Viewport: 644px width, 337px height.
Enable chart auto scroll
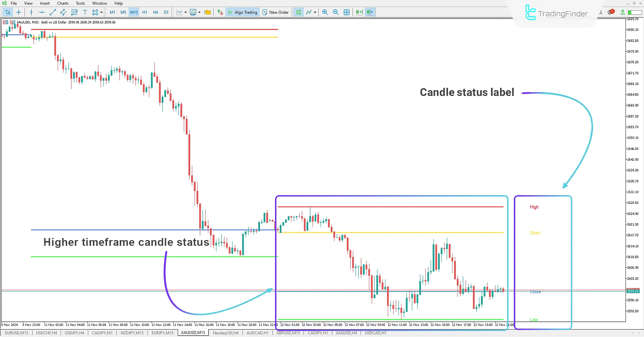click(x=359, y=12)
